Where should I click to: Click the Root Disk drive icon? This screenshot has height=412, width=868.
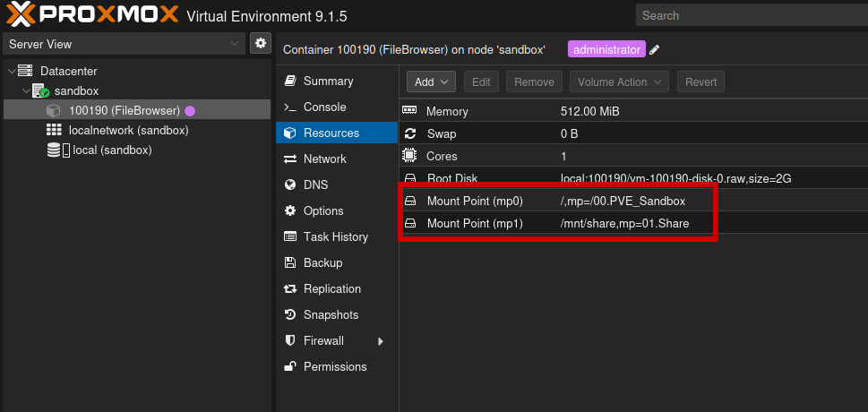click(410, 178)
